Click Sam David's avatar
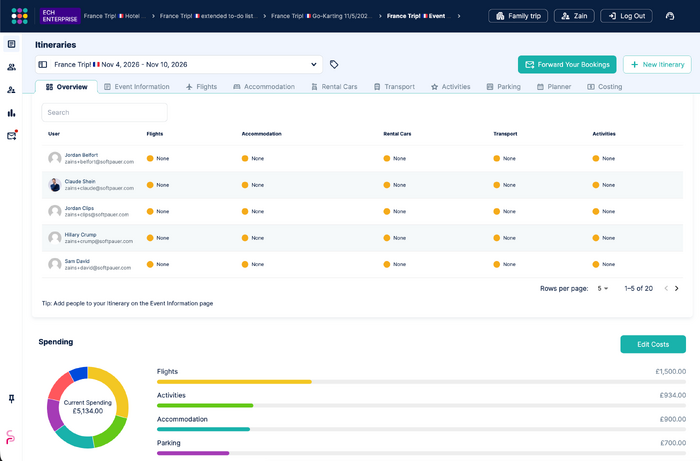The height and width of the screenshot is (461, 700). click(54, 264)
